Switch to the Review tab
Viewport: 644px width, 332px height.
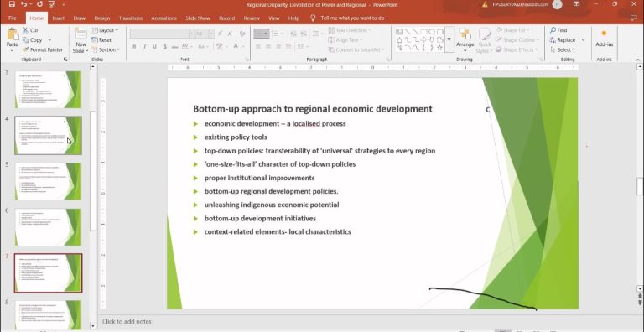click(252, 18)
